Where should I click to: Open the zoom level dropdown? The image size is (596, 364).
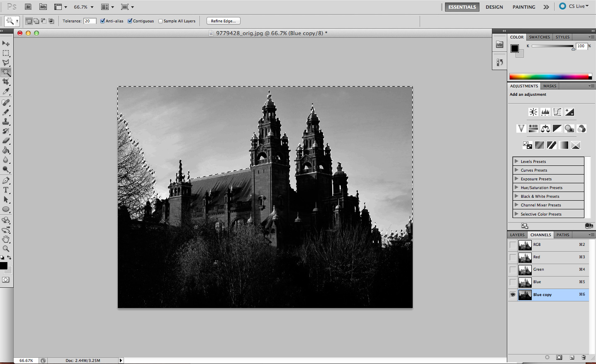pos(92,7)
